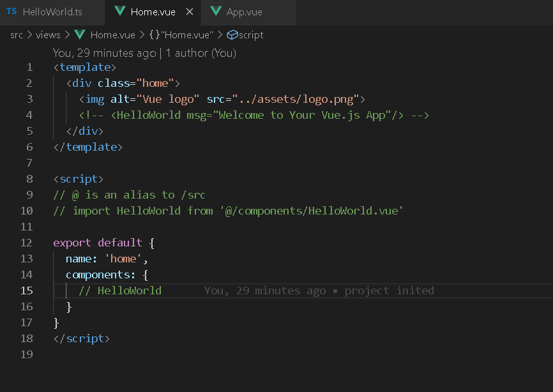Click the GitLens blame annotation above line 1
The image size is (553, 392).
(x=144, y=53)
